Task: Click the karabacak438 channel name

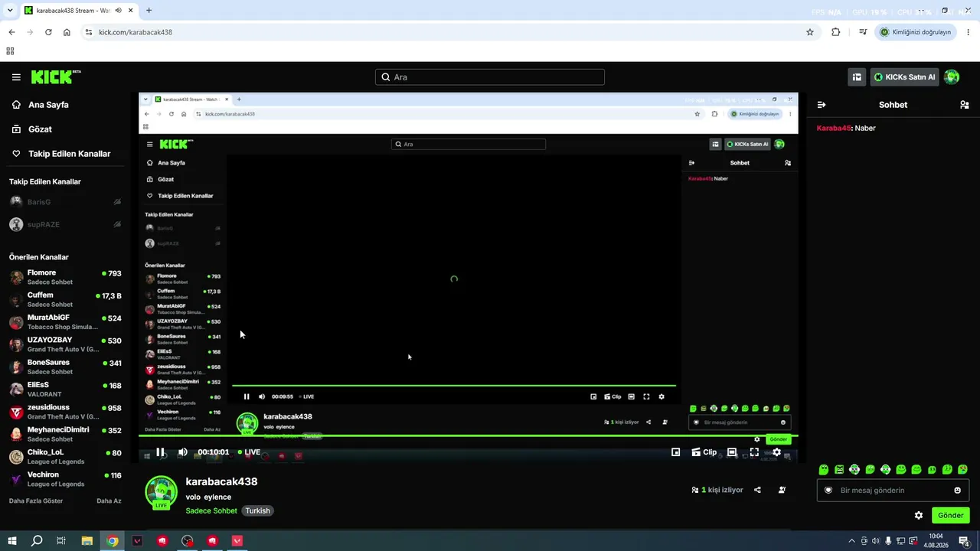Action: pyautogui.click(x=221, y=482)
